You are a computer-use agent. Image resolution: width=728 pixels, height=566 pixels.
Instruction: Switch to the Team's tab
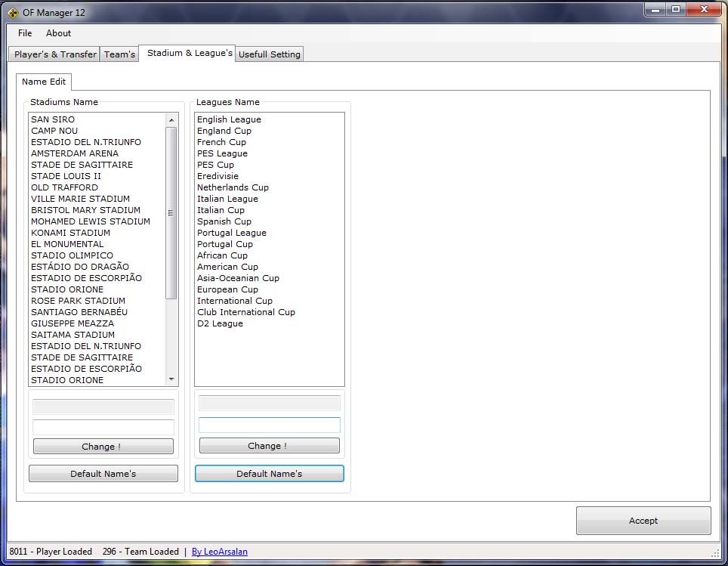click(119, 54)
